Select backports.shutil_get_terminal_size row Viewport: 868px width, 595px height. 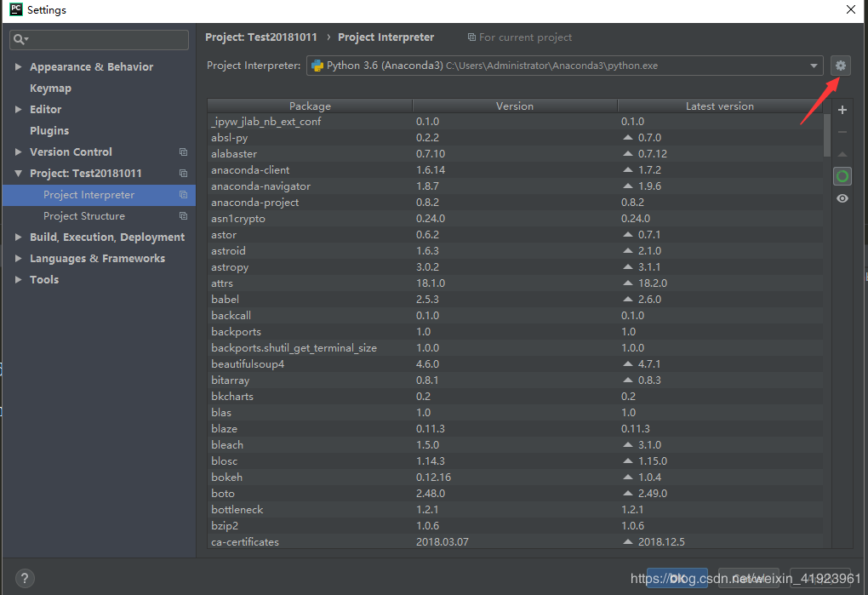point(516,348)
